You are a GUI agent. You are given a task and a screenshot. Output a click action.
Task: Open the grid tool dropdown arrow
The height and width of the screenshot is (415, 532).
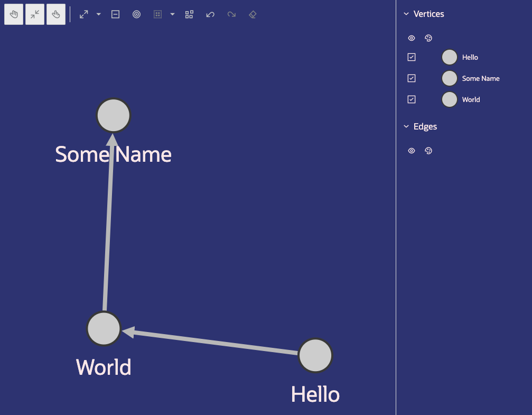pos(172,14)
